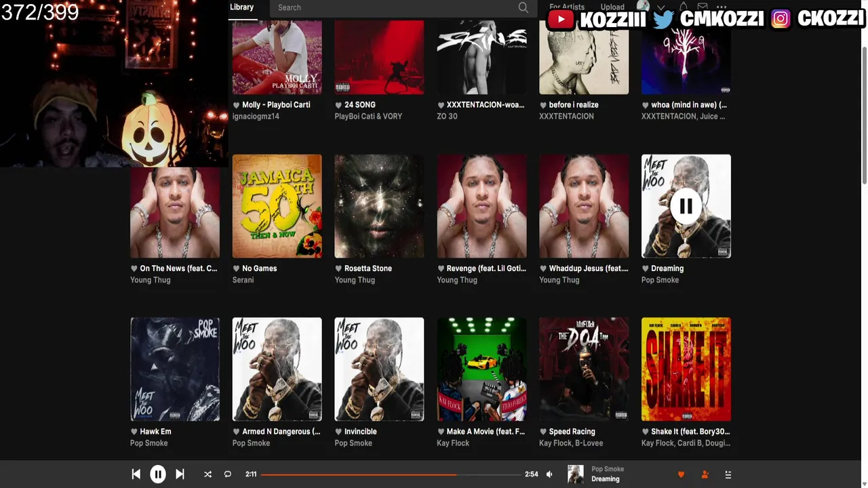
Task: Go to Pop Smoke under Hawk Em
Action: tap(149, 443)
